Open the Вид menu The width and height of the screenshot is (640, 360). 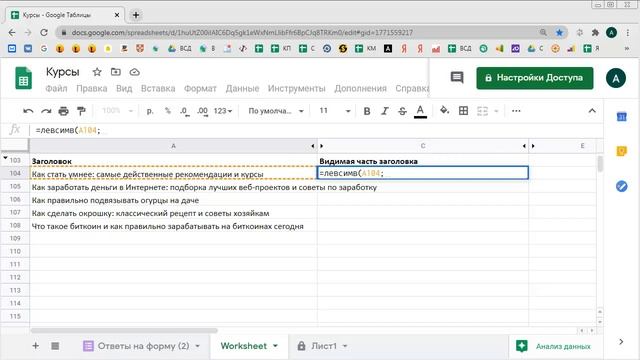[124, 89]
